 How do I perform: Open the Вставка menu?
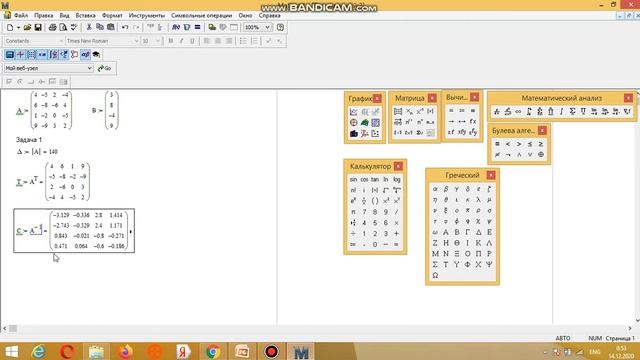86,16
